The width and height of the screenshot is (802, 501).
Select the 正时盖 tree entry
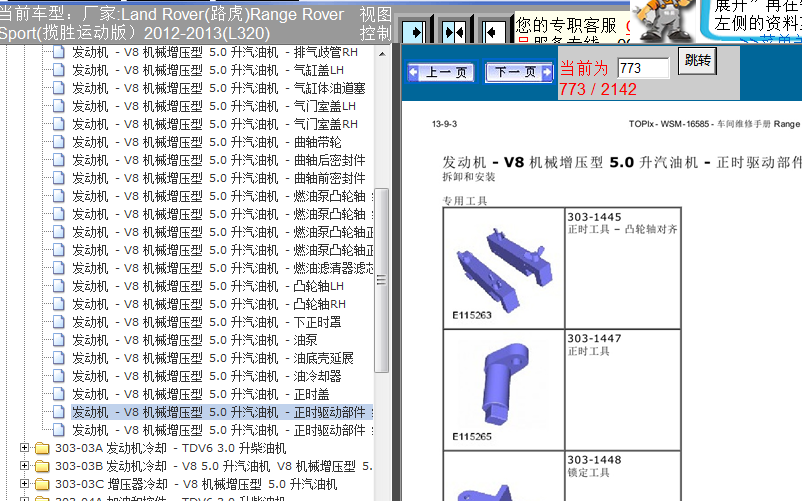[x=200, y=394]
